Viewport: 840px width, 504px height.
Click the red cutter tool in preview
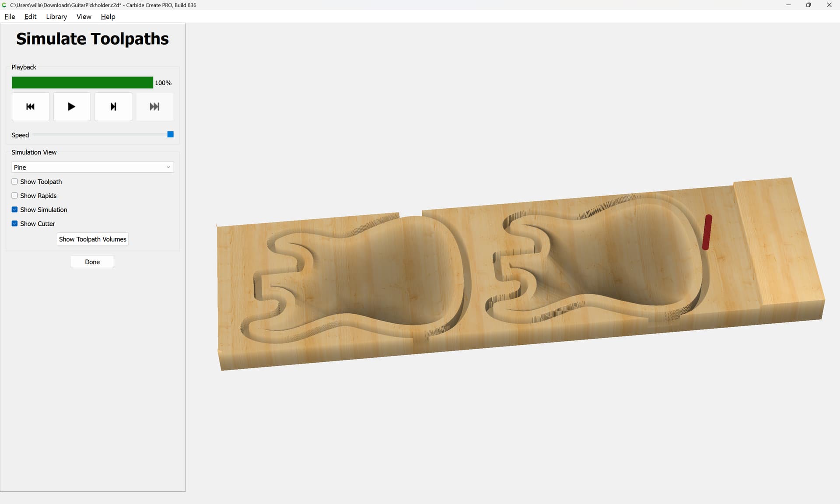pos(707,232)
